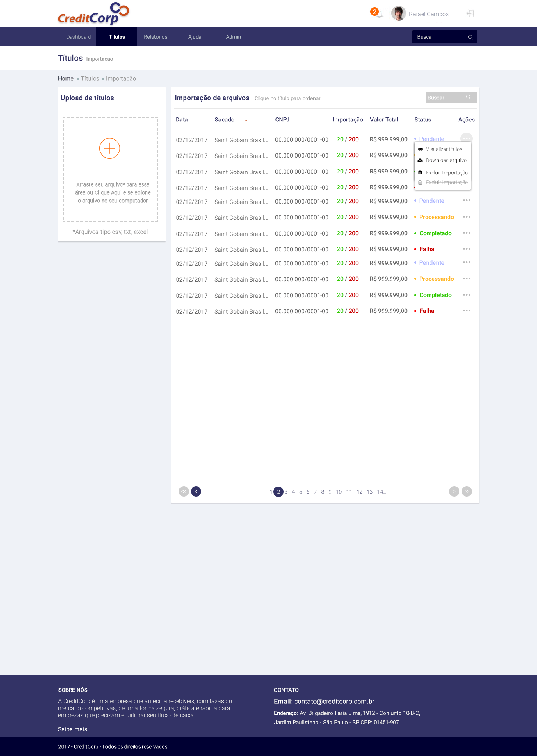
Task: Go to the first page with double-left arrow
Action: [x=184, y=491]
